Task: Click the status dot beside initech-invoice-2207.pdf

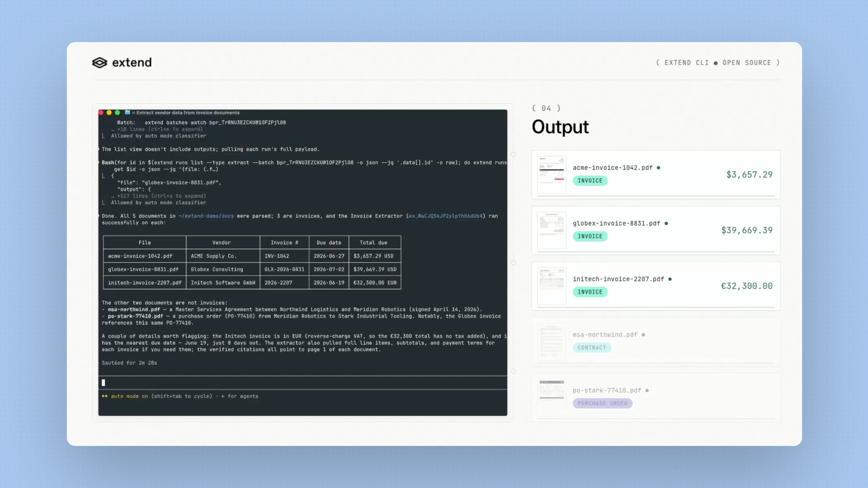Action: [x=670, y=279]
